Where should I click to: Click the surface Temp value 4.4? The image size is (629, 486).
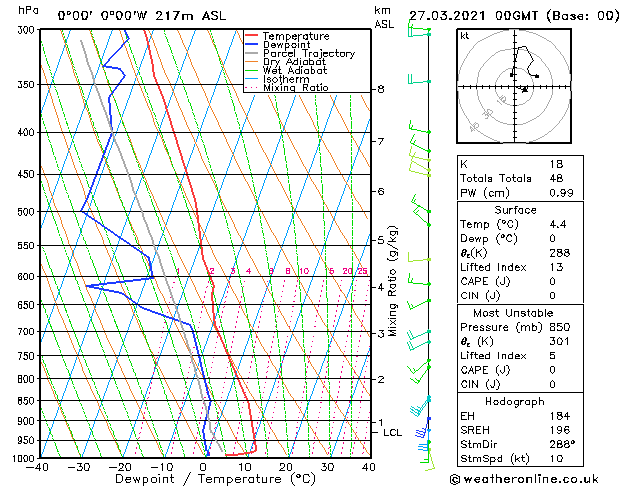[x=558, y=224]
